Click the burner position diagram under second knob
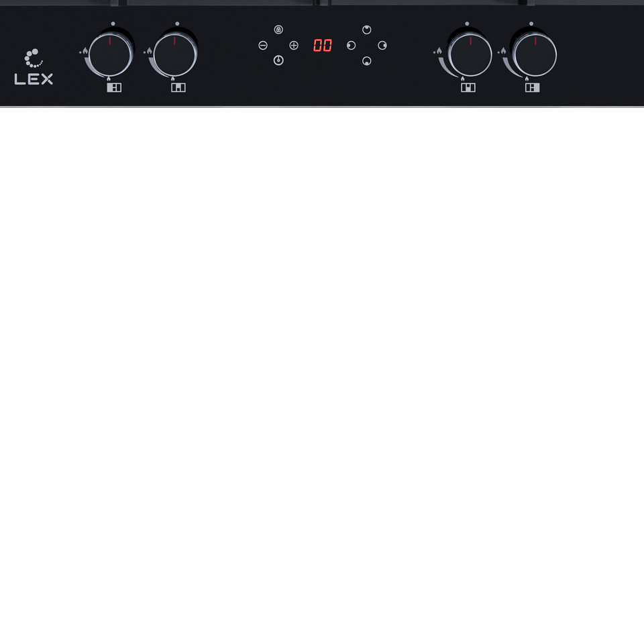 178,87
